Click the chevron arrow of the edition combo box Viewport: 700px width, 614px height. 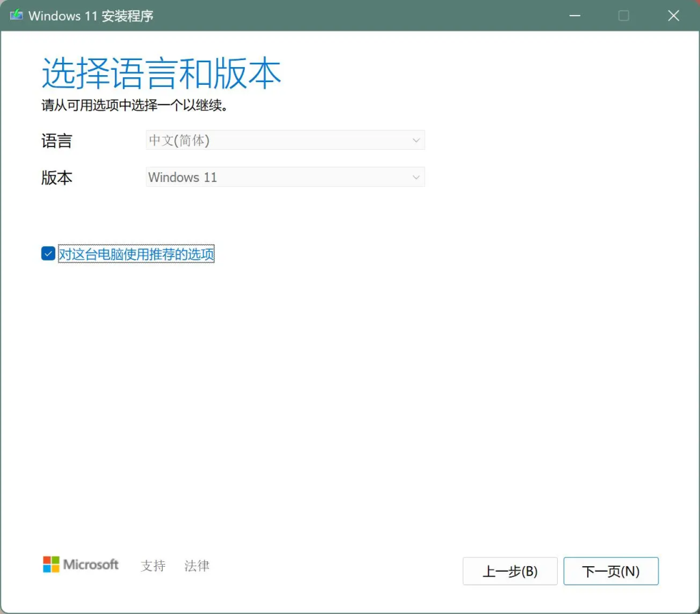pyautogui.click(x=416, y=177)
